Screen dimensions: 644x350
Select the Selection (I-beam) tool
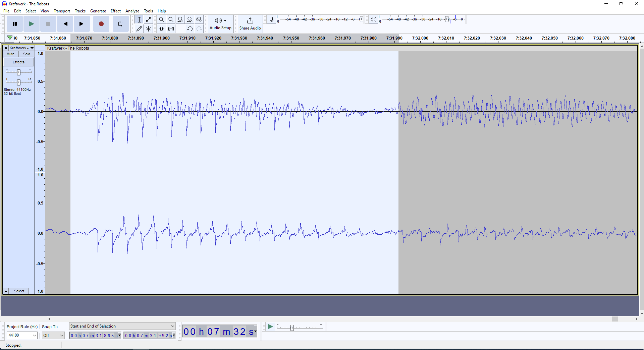coord(139,19)
